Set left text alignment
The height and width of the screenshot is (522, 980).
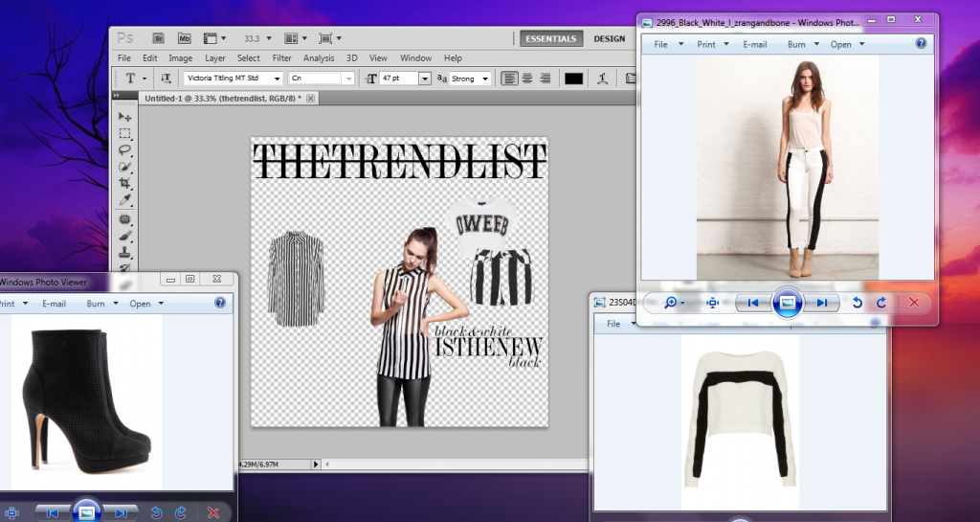509,79
